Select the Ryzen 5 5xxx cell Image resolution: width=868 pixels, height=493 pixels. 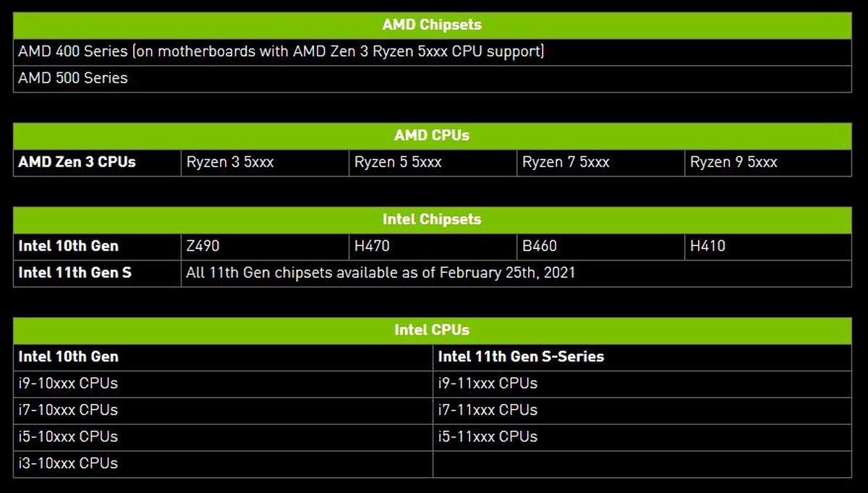pyautogui.click(x=399, y=162)
